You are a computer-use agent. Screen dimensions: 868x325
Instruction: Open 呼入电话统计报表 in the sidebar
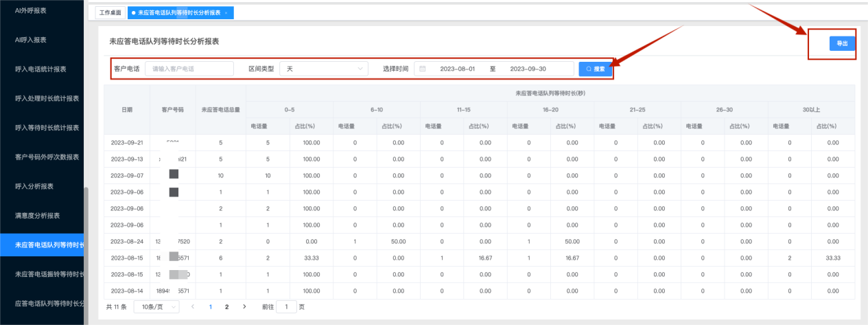40,69
